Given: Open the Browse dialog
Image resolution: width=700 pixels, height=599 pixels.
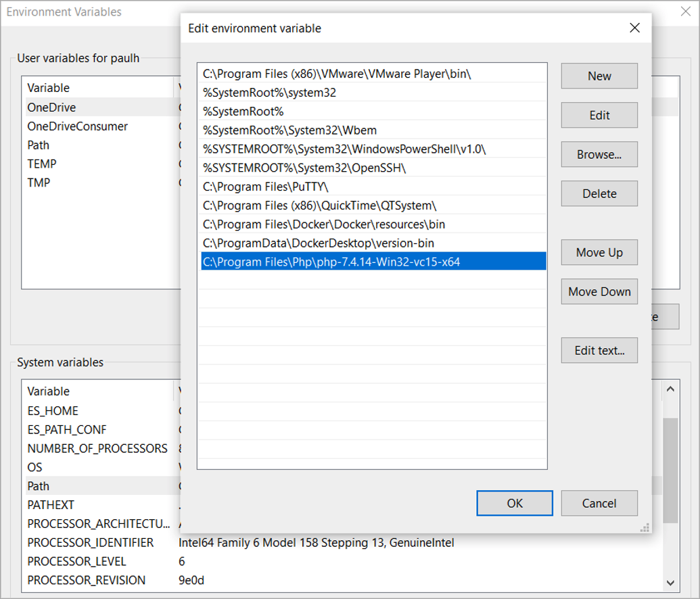Looking at the screenshot, I should click(x=598, y=154).
